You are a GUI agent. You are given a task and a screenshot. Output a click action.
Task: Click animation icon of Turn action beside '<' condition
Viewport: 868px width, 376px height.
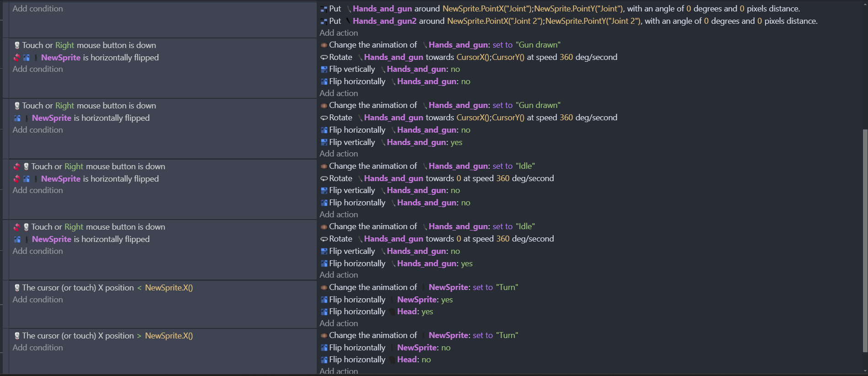[324, 287]
